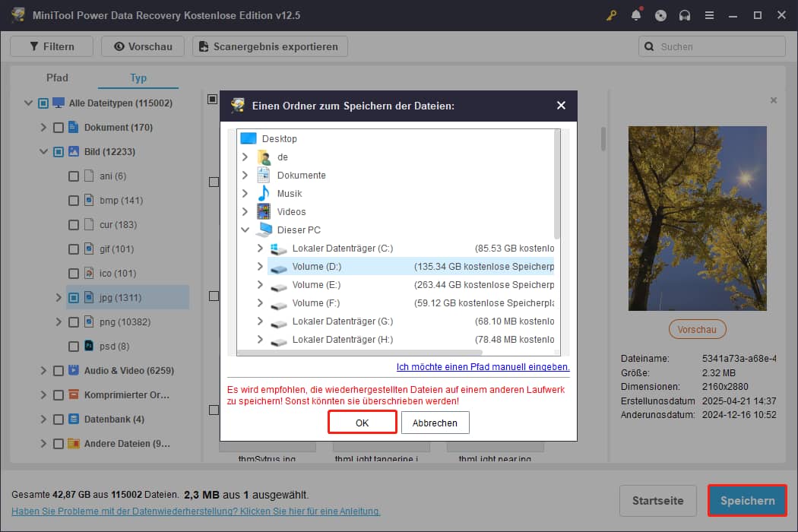Viewport: 798px width, 532px height.
Task: Check the Dokument (170) checkbox
Action: pyautogui.click(x=59, y=128)
